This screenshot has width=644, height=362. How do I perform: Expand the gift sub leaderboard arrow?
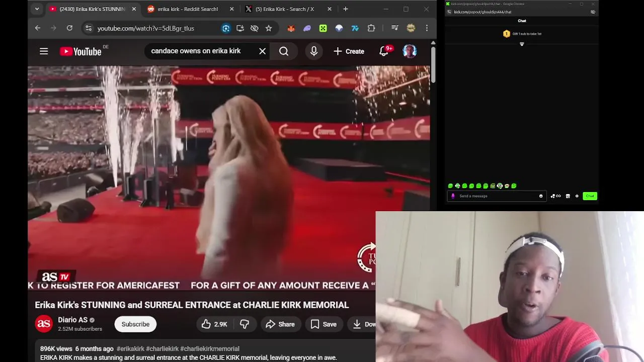pos(522,44)
